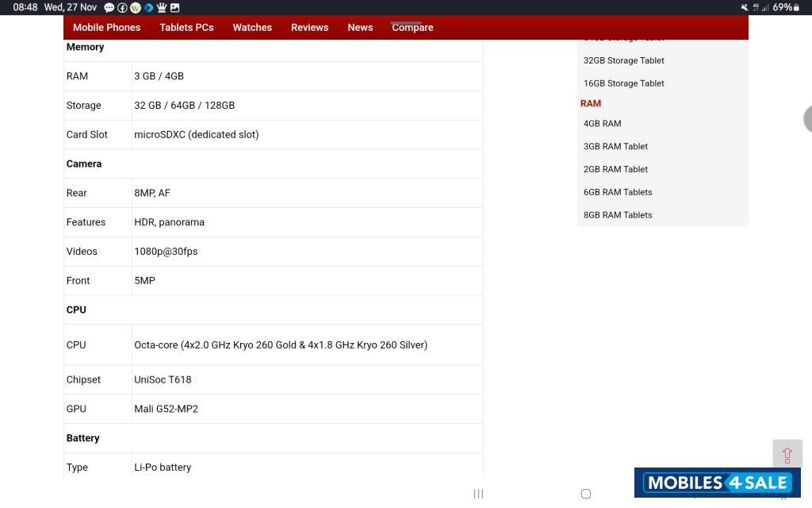Open the Mobile Phones menu
This screenshot has width=812, height=508.
(106, 27)
